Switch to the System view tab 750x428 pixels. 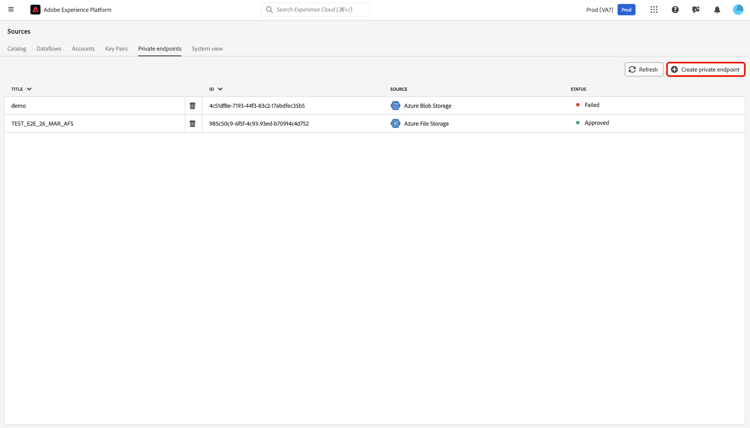pyautogui.click(x=207, y=49)
